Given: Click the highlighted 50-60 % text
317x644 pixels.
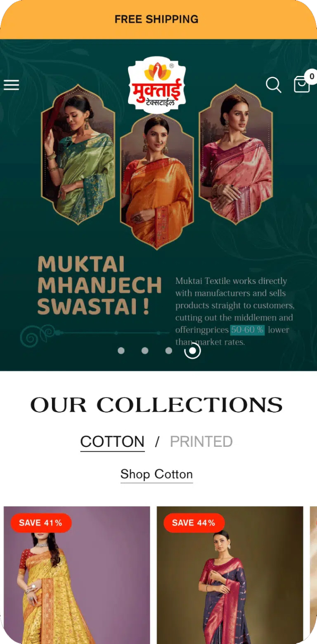Looking at the screenshot, I should 247,330.
